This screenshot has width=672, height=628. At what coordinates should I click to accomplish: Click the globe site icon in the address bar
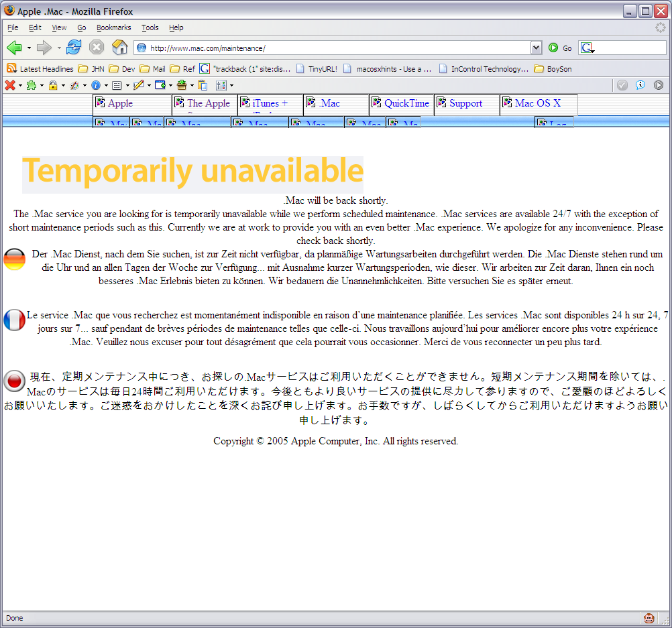142,48
